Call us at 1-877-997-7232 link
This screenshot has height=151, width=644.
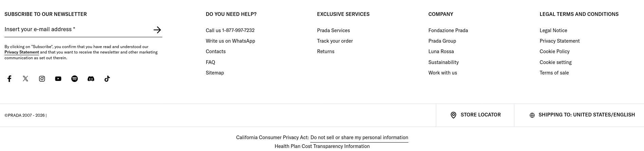pos(230,30)
